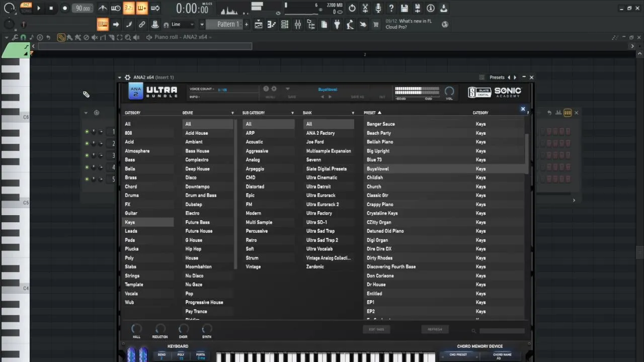The width and height of the screenshot is (644, 362).
Task: Add new pattern with plus button
Action: pos(246,24)
